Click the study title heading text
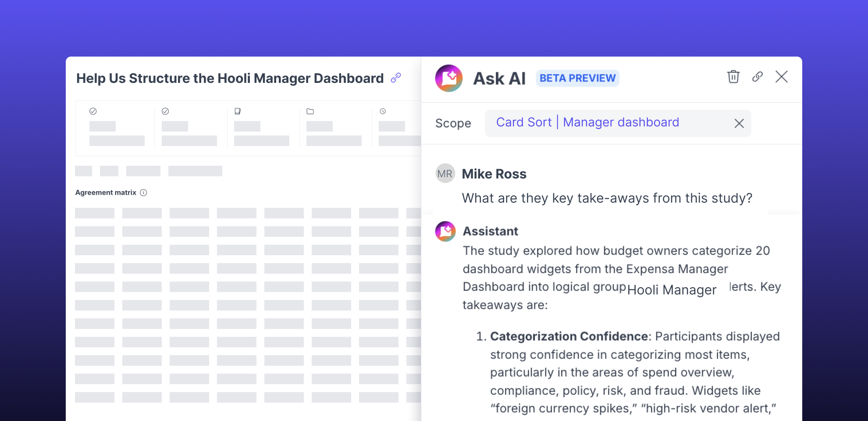Image resolution: width=868 pixels, height=421 pixels. [x=230, y=78]
